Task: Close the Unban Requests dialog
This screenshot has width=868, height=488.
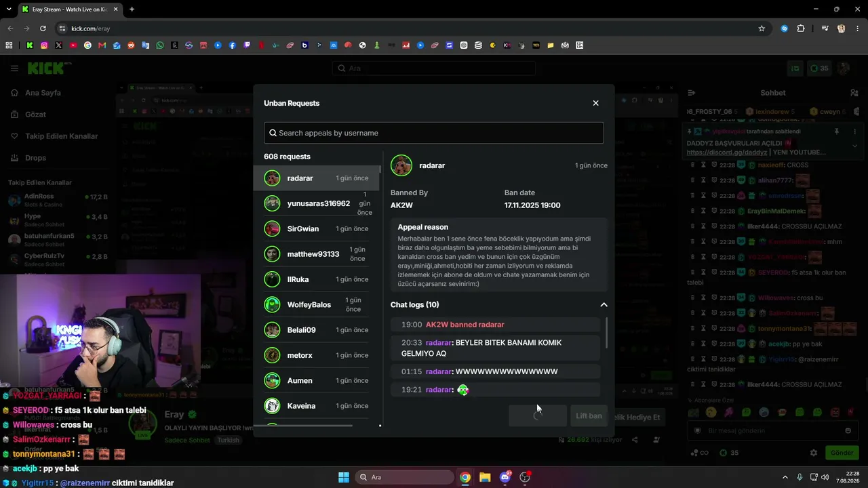Action: [x=595, y=103]
